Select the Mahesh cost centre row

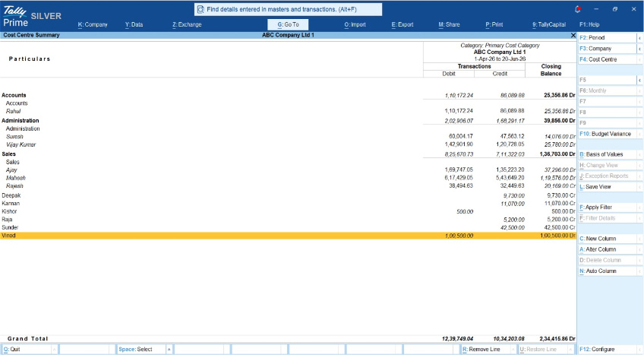point(288,178)
